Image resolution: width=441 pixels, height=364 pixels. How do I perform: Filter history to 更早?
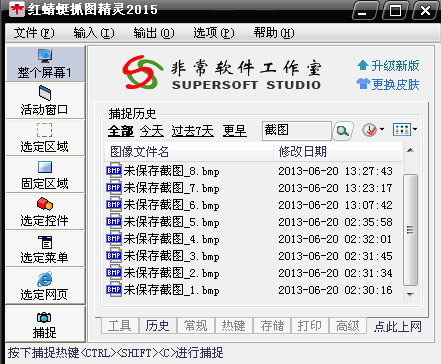click(x=235, y=131)
